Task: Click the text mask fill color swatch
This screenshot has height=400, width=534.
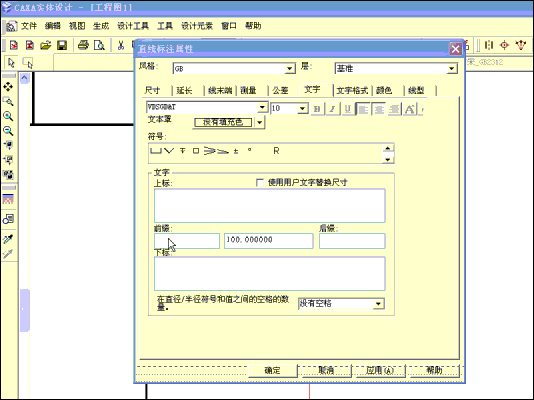Action: pyautogui.click(x=223, y=122)
